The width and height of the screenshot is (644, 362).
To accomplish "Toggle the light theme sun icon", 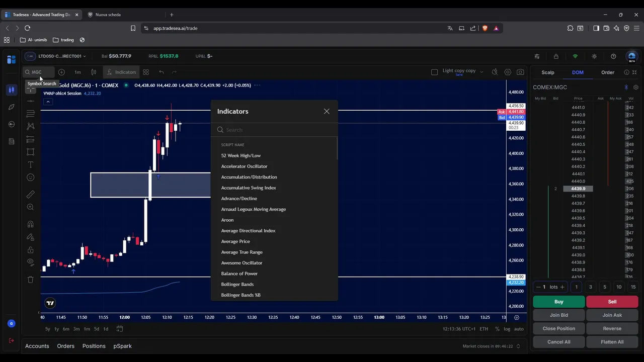I will click(594, 56).
